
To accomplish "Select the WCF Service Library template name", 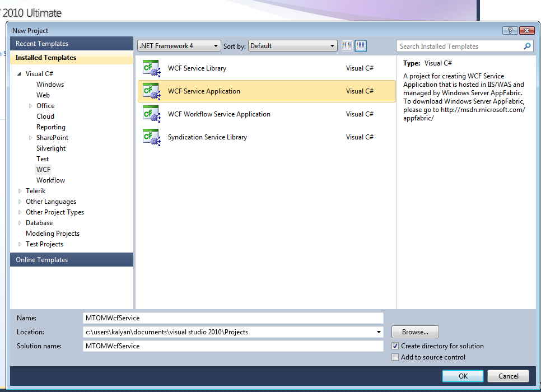I will click(197, 68).
